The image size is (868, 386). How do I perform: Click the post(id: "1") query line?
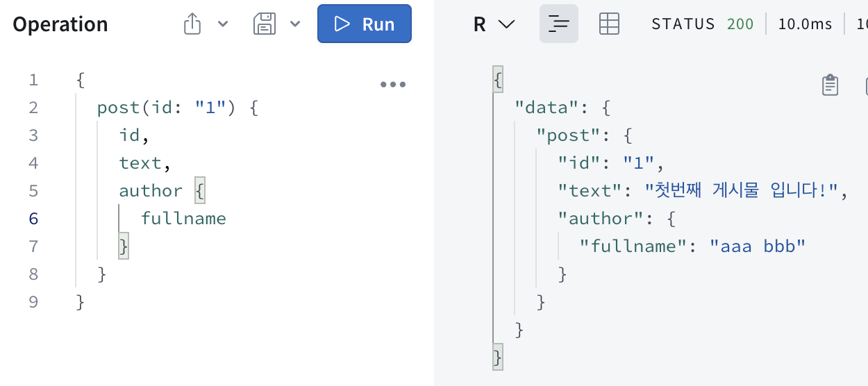point(178,108)
